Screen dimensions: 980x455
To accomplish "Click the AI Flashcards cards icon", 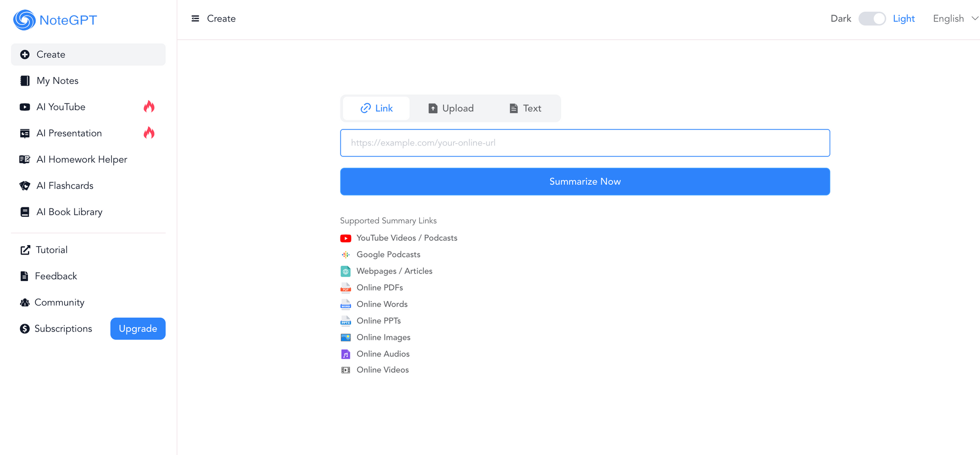I will [25, 186].
